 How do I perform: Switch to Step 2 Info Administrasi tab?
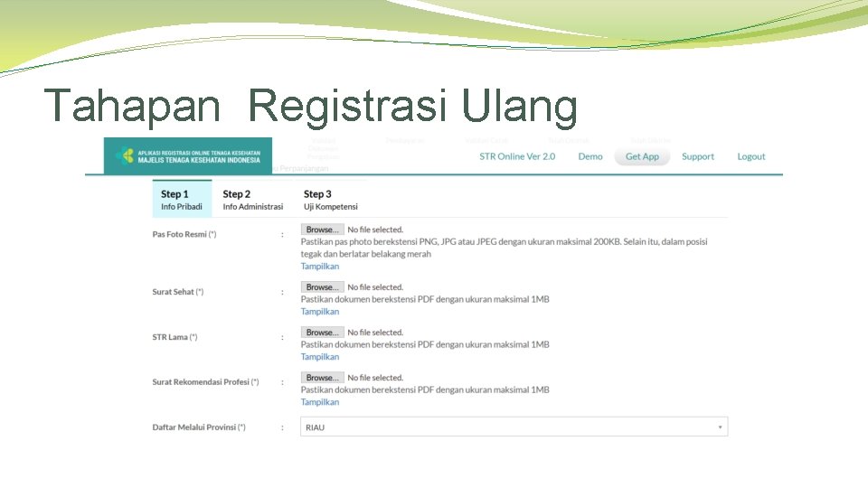tap(252, 199)
